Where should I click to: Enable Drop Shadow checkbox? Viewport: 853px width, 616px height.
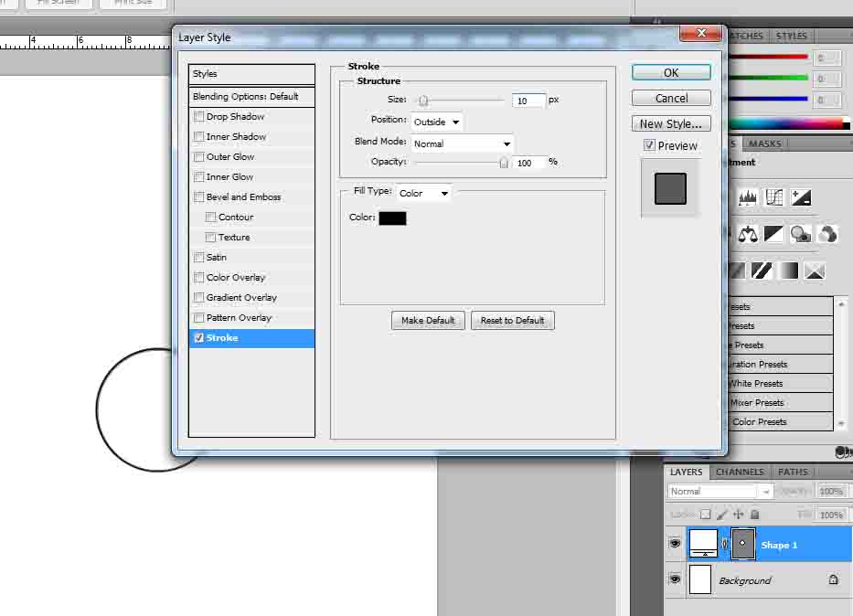click(199, 116)
